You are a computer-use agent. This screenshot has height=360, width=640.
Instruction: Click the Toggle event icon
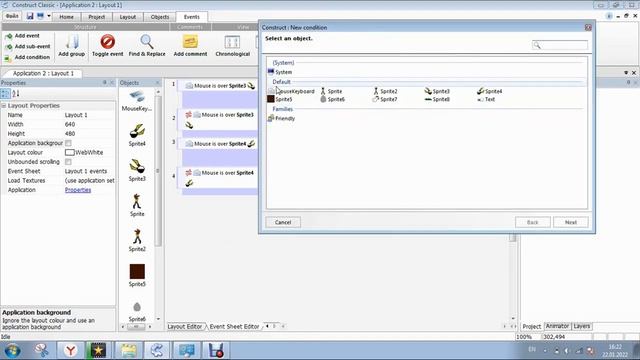(108, 42)
